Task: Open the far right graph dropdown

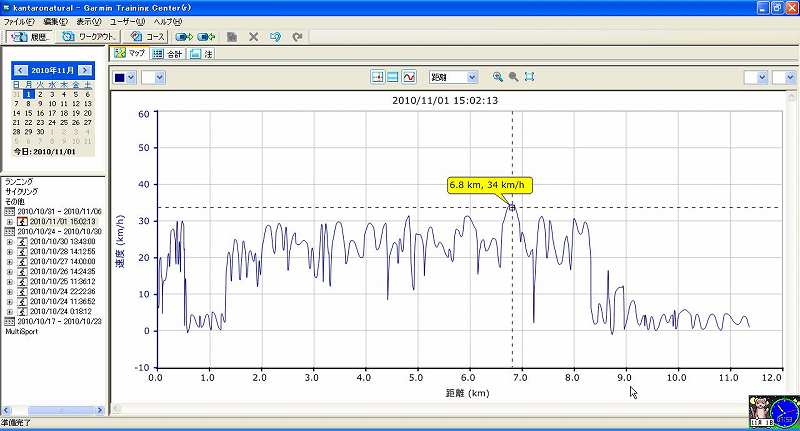Action: [784, 78]
